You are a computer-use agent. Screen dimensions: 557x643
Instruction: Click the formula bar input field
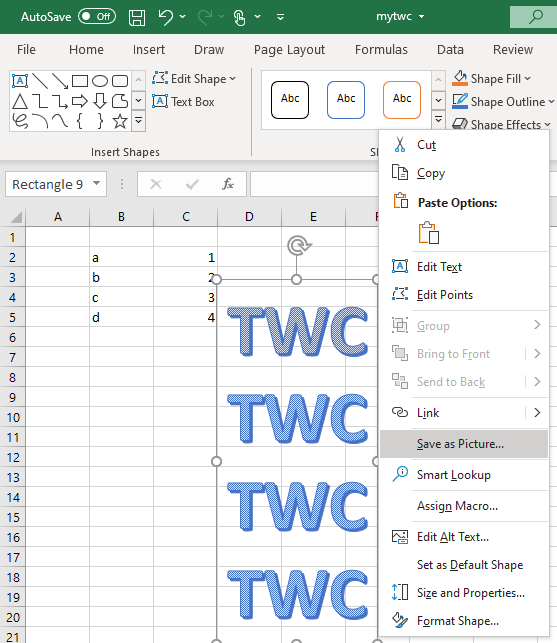[x=314, y=184]
